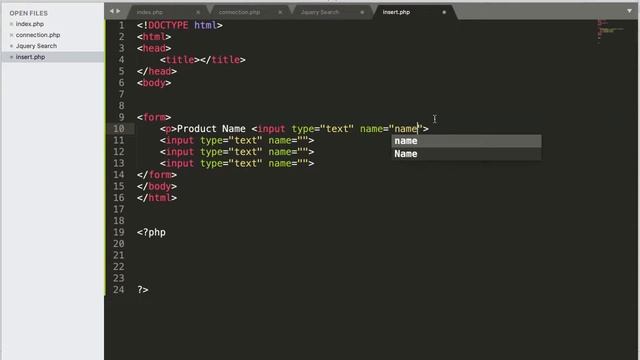The width and height of the screenshot is (640, 360).
Task: Open Jquery Search from the sidebar list
Action: tap(36, 46)
